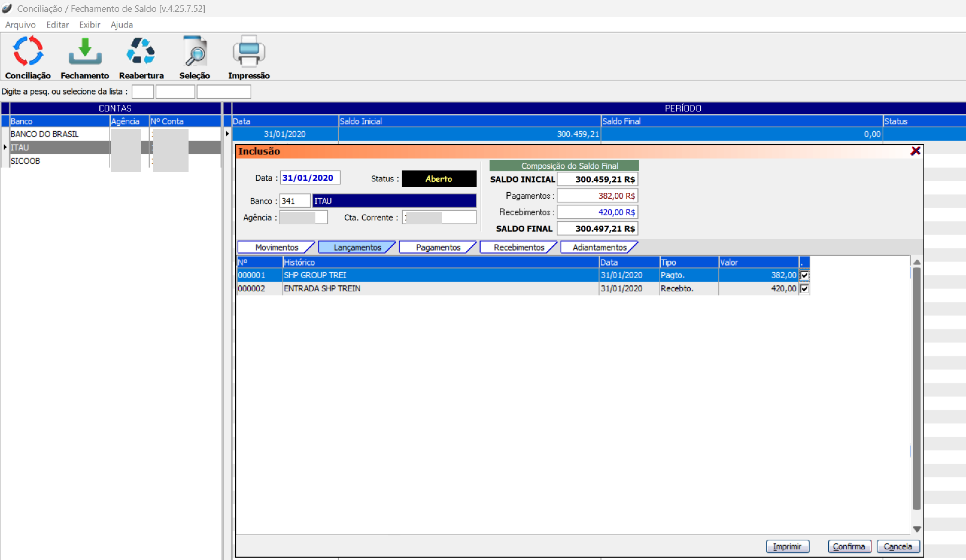
Task: Switch to the Movimentos tab
Action: pos(277,248)
